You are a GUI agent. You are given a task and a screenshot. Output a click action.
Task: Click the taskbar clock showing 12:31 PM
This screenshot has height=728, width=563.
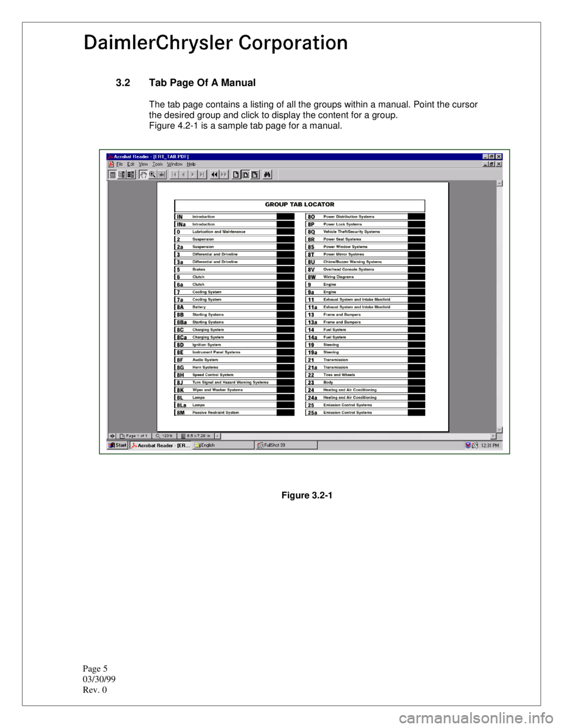(x=490, y=445)
